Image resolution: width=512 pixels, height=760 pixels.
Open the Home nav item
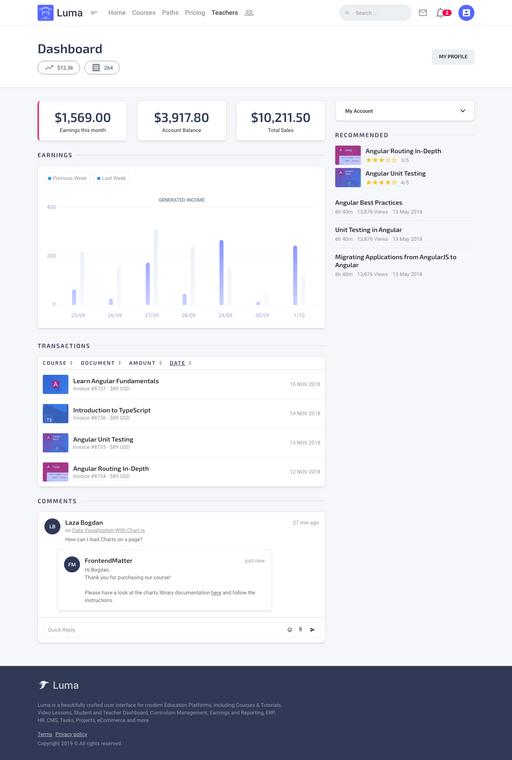[117, 13]
